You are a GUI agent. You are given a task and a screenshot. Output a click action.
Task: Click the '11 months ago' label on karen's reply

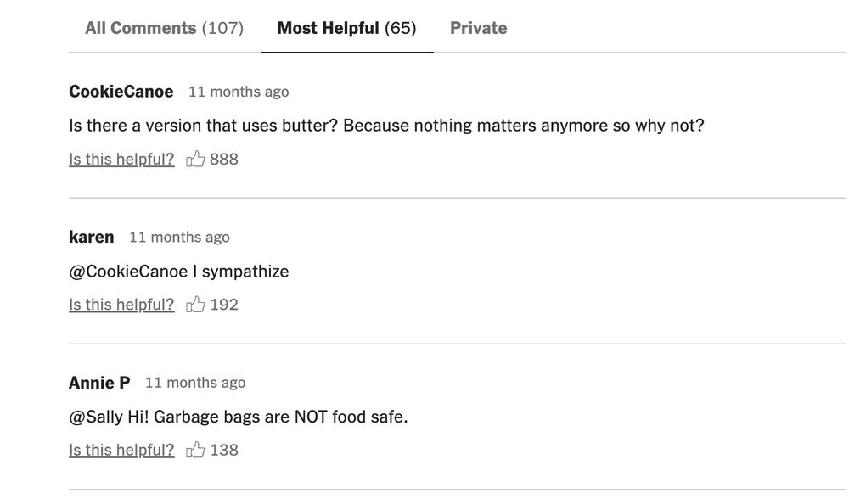(179, 237)
